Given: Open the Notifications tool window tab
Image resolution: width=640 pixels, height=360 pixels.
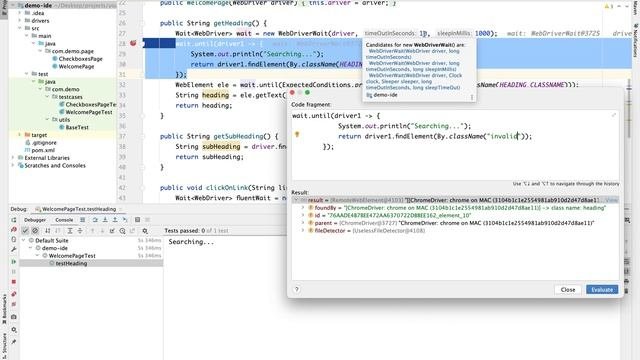Looking at the screenshot, I should point(636,40).
